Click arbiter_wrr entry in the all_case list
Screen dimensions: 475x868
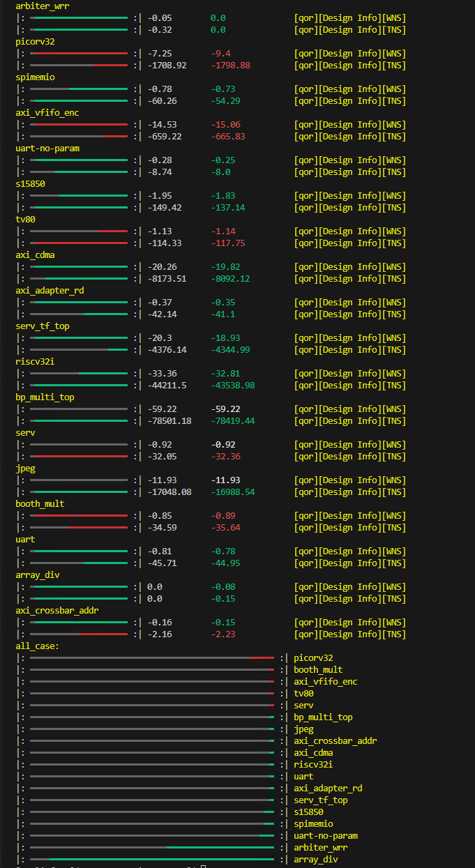[x=321, y=848]
